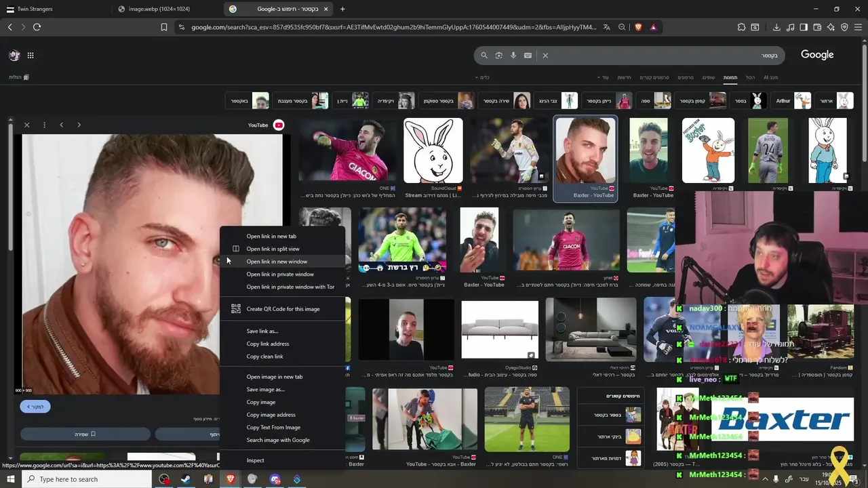Open the Brave Wallet icon

click(817, 27)
